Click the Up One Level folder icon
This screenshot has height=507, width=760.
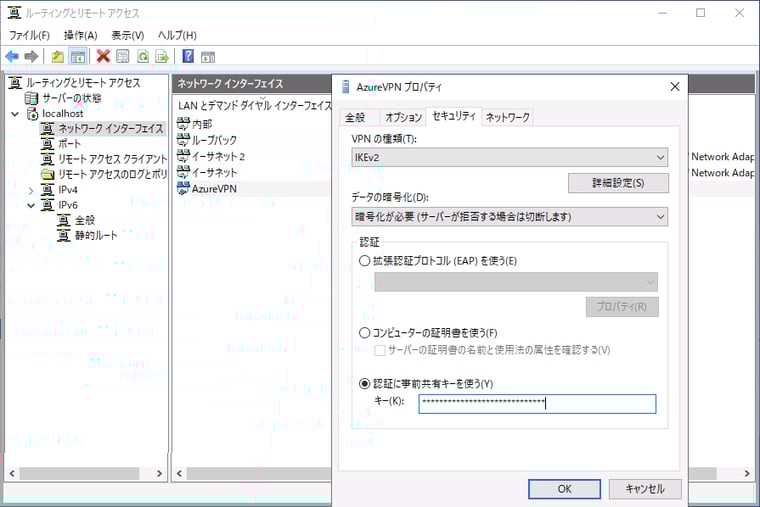coord(58,56)
